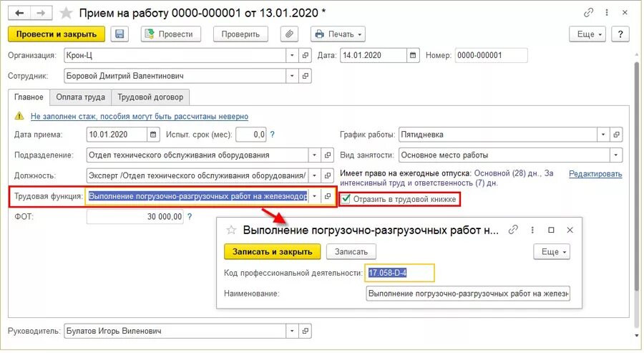
Task: Show help for ФОТ question mark
Action: [190, 216]
